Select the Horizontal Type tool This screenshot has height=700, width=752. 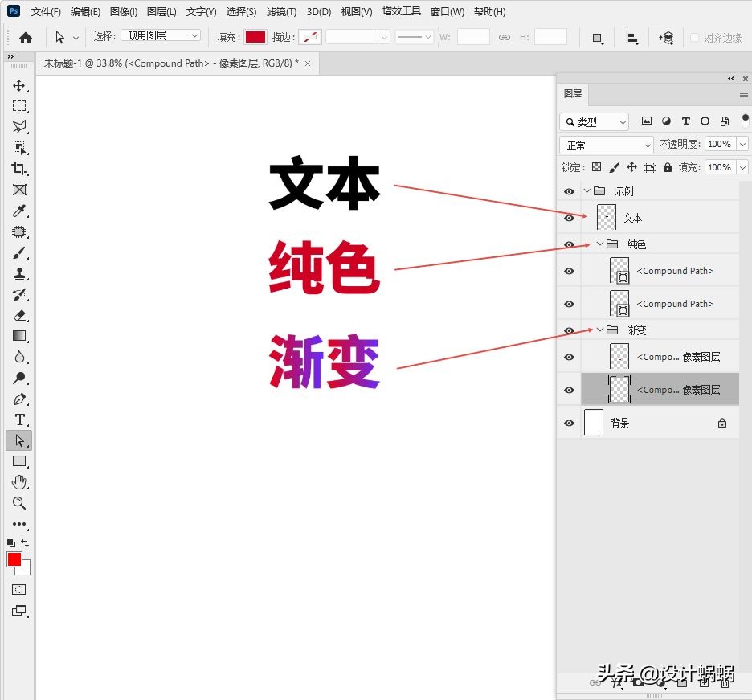click(19, 420)
